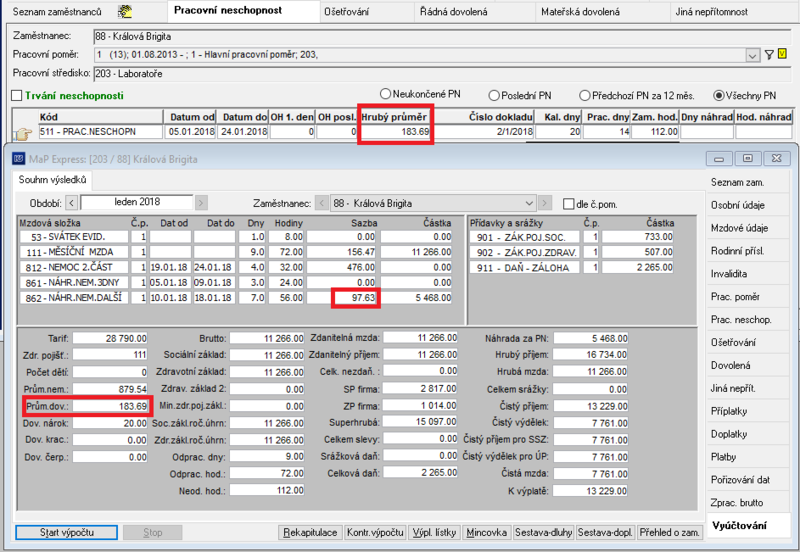Open the Rekapitulace report button
Image resolution: width=800 pixels, height=552 pixels.
click(311, 532)
